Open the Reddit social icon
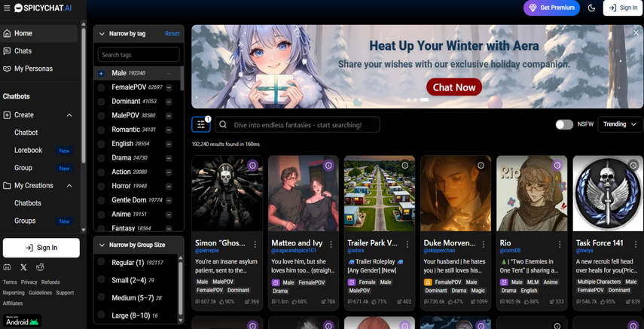The image size is (644, 329). point(40,267)
